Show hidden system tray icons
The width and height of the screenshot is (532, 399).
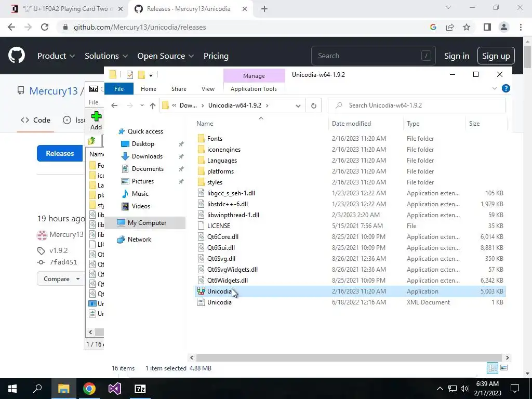click(440, 389)
